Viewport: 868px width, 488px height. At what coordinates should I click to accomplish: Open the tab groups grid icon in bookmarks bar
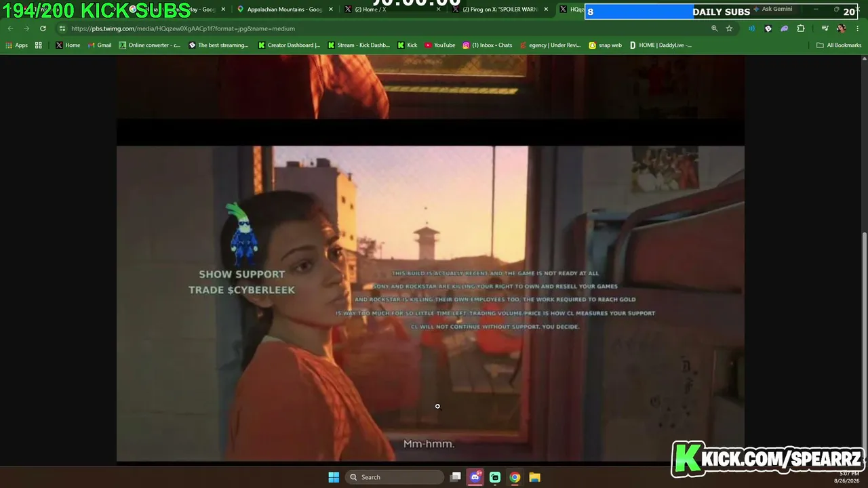tap(39, 45)
